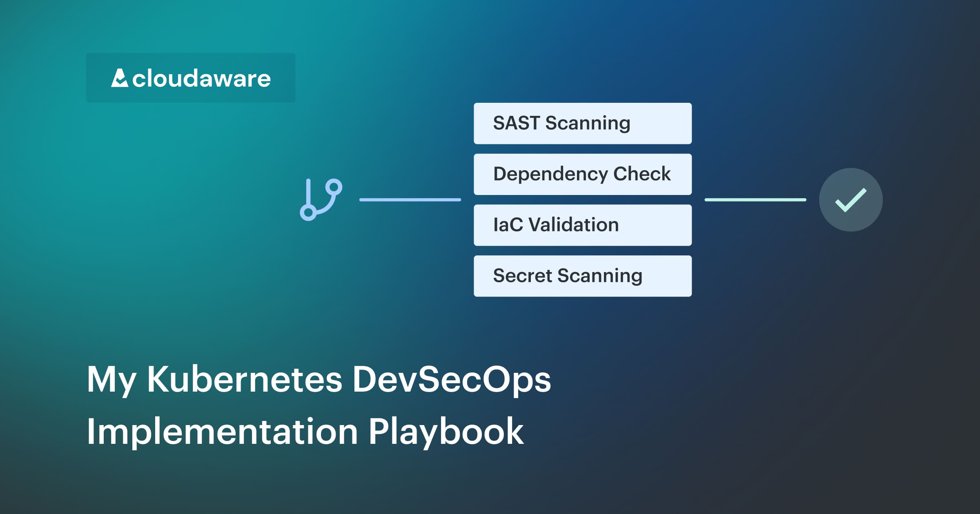
Task: Click the title 'My Kubernetes DevSecOps'
Action: click(319, 380)
